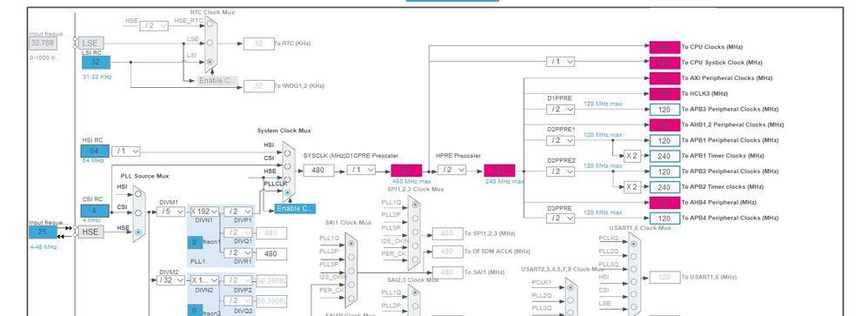Image resolution: width=868 pixels, height=316 pixels.
Task: Click the APB4 Peripheral Clocks 120 box
Action: click(664, 218)
